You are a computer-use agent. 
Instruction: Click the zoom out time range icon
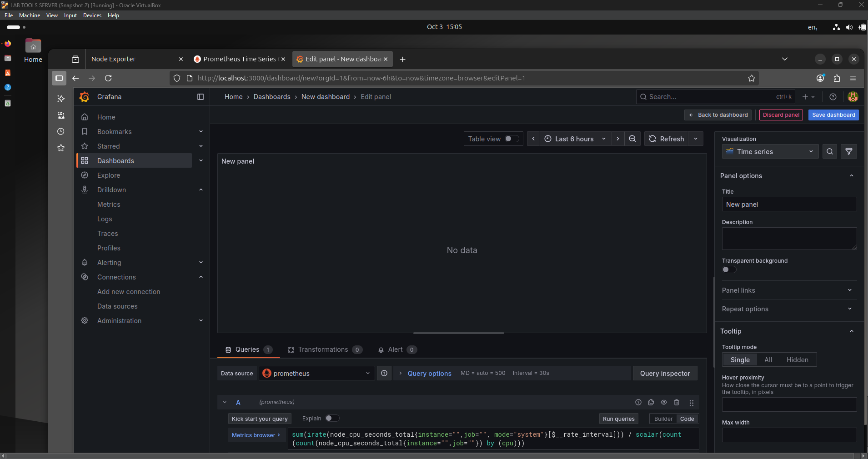(632, 139)
